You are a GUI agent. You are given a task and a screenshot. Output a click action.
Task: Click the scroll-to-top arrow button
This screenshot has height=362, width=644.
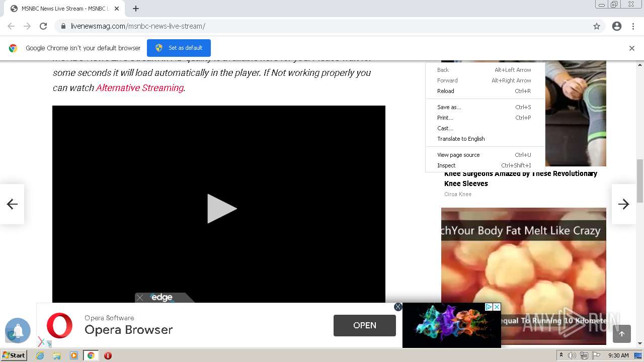(x=622, y=334)
